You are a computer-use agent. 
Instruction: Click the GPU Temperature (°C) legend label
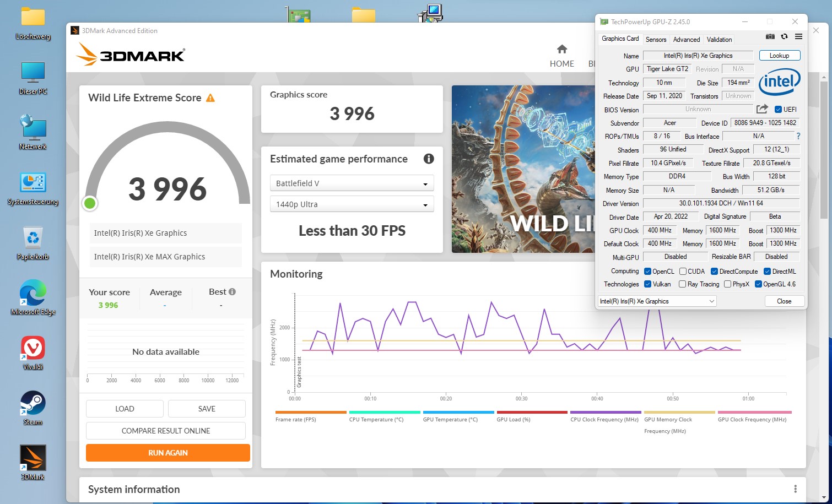[450, 420]
